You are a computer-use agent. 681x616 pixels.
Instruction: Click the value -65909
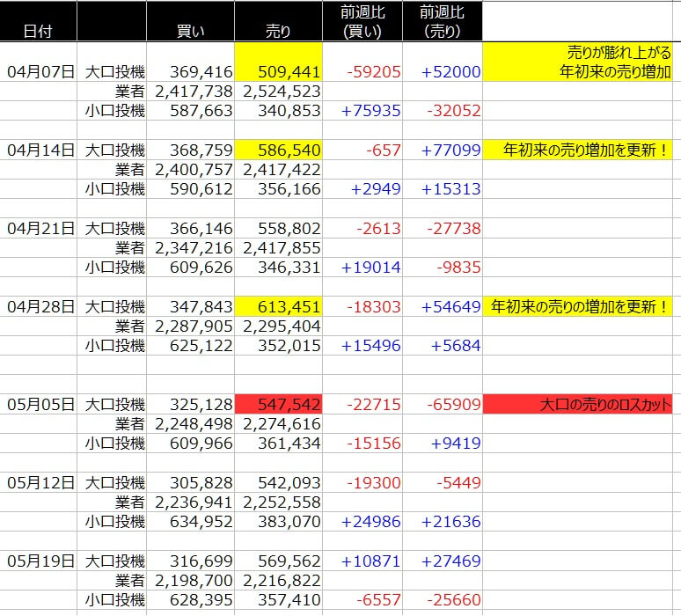(x=454, y=405)
